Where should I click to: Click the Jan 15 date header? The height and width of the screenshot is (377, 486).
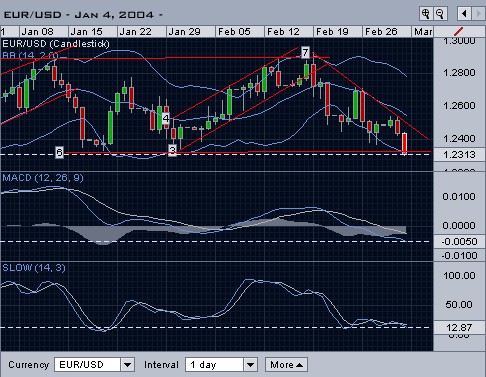[93, 32]
